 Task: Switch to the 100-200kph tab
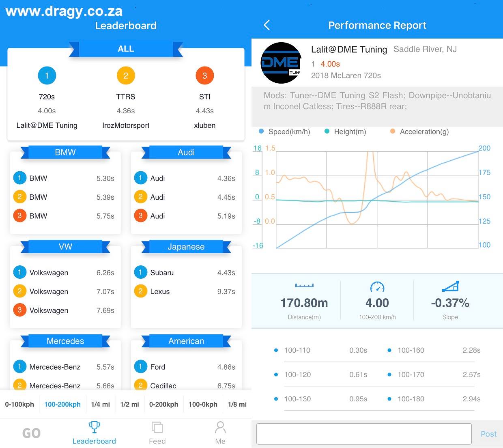[62, 404]
